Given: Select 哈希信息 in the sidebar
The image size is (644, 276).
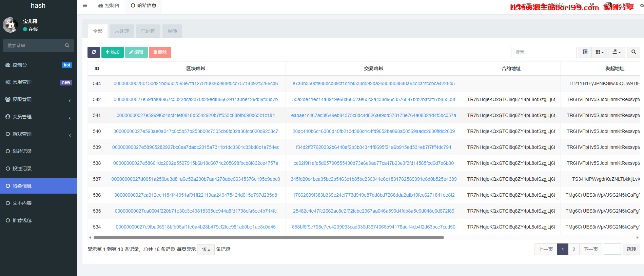Looking at the screenshot, I should tap(39, 186).
